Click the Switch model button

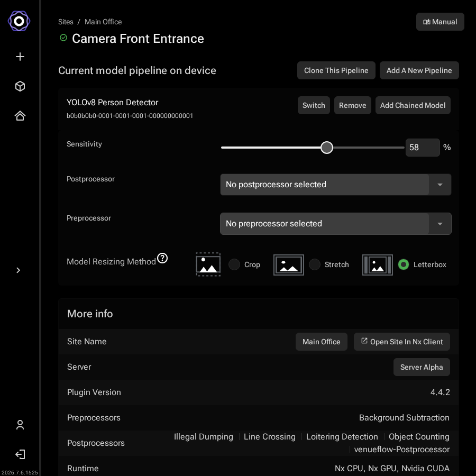314,105
